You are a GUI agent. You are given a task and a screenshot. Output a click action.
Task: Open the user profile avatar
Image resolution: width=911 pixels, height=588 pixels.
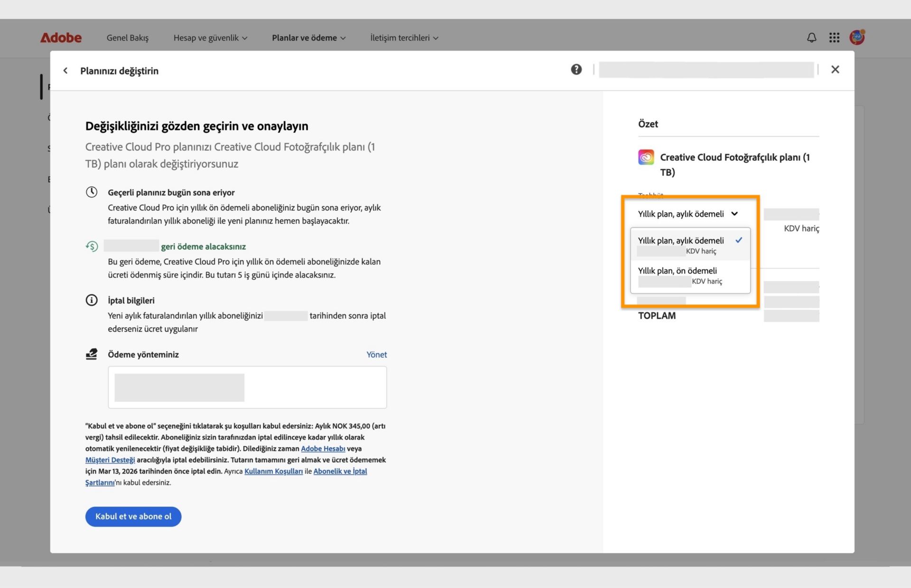pos(857,37)
